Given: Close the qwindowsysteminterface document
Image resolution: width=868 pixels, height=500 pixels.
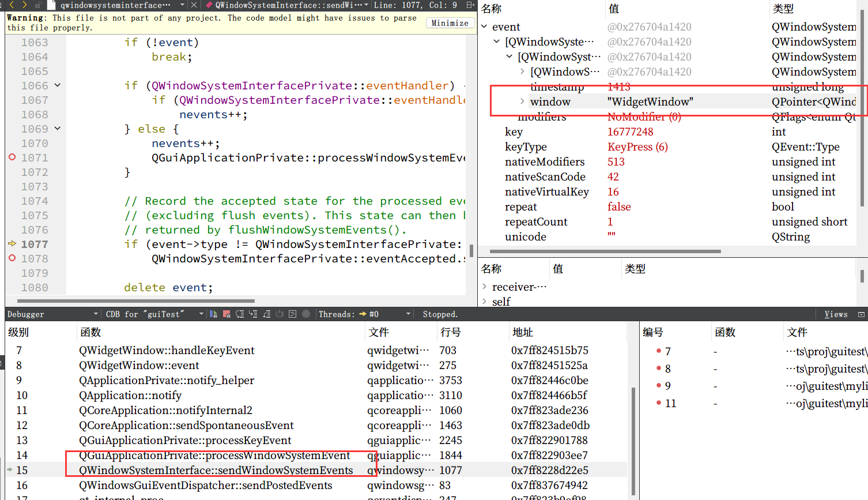Looking at the screenshot, I should click(x=194, y=5).
